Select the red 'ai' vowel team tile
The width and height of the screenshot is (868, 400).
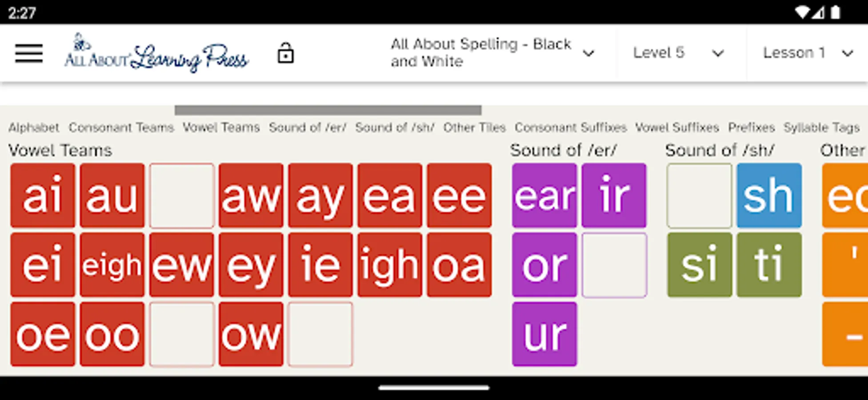click(43, 196)
